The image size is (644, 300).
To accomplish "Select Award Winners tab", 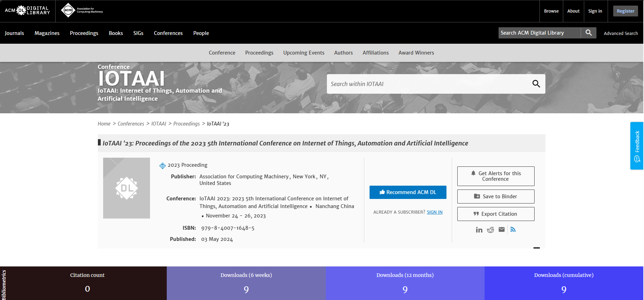I will click(x=416, y=53).
